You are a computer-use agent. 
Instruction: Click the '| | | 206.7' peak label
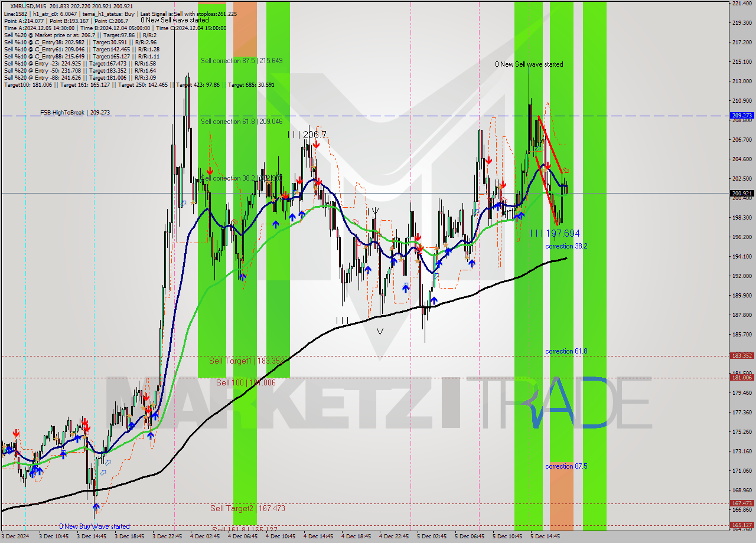click(307, 135)
